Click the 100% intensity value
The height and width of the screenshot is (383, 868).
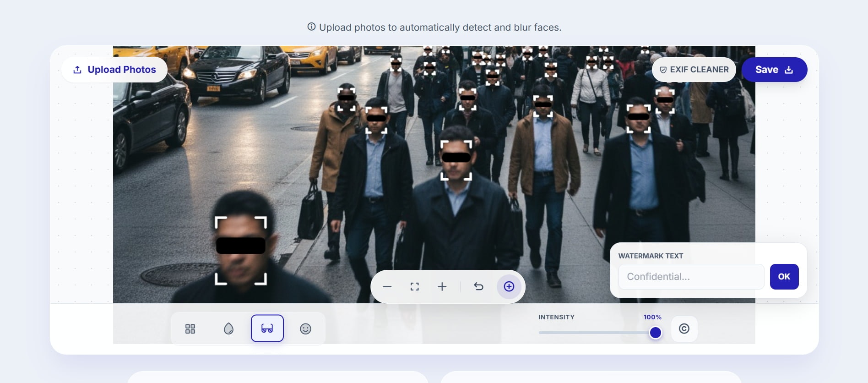tap(652, 317)
